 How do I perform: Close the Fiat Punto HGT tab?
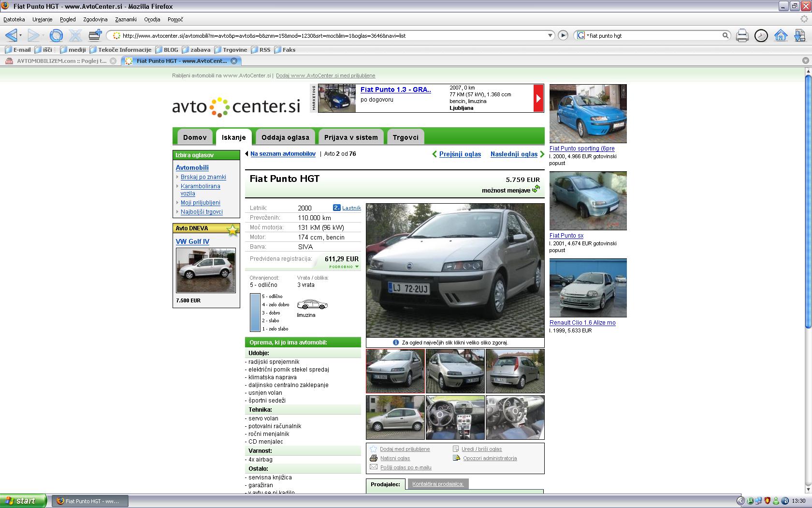click(x=234, y=61)
